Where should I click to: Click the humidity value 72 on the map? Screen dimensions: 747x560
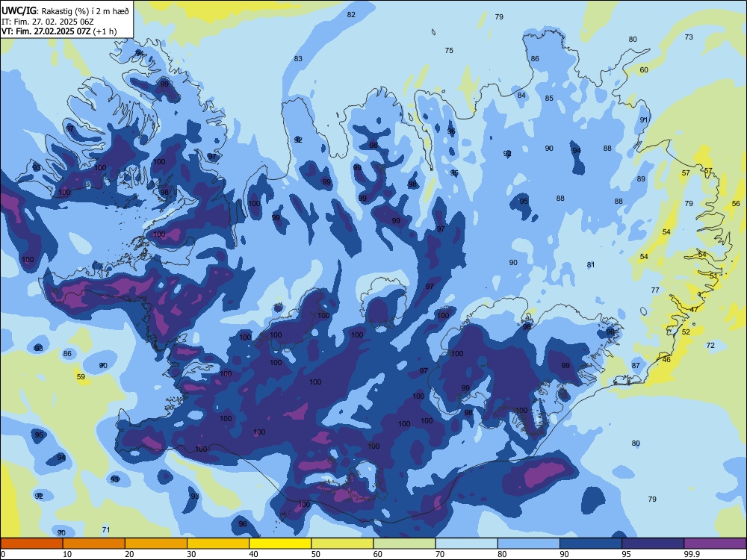pos(711,346)
